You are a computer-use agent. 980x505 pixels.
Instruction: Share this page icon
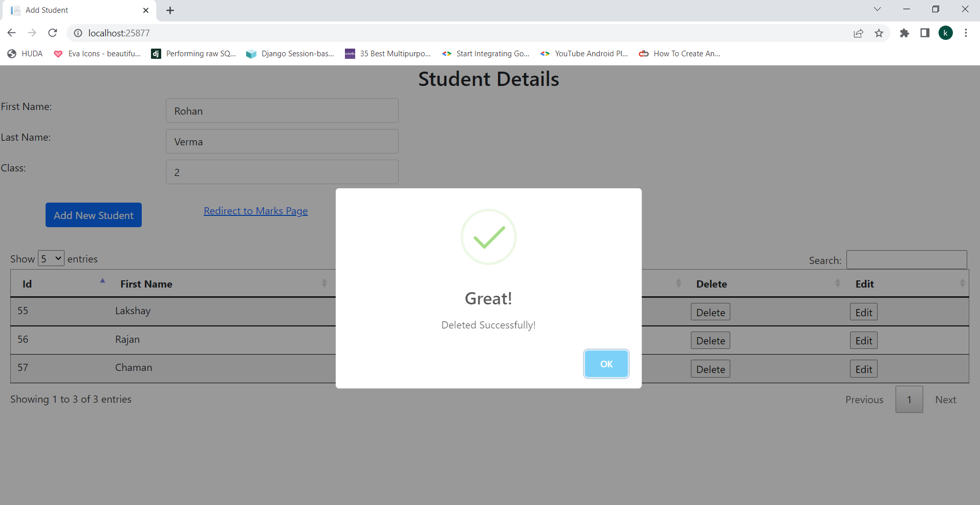click(x=858, y=33)
